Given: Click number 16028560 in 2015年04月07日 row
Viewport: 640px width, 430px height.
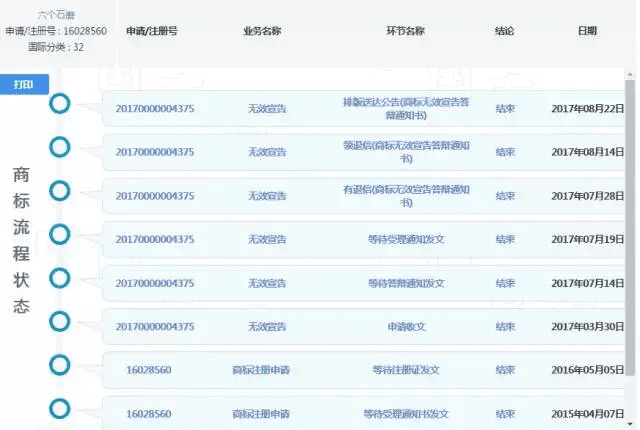Looking at the screenshot, I should [149, 414].
